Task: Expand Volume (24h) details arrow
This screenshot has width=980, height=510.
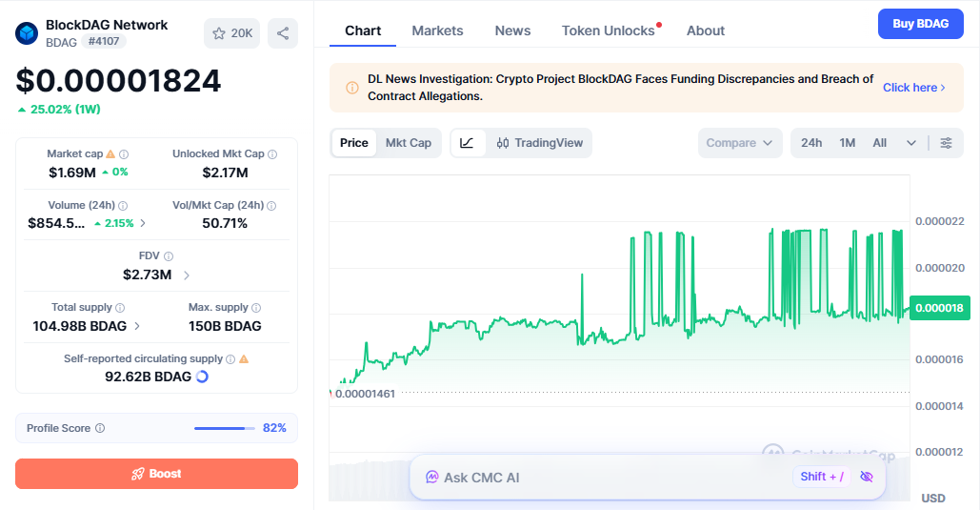Action: tap(143, 223)
